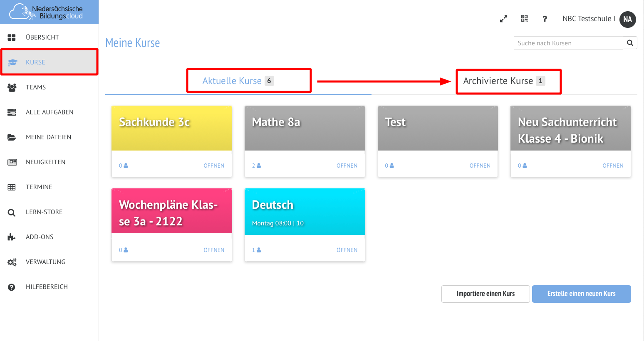The image size is (644, 341).
Task: Open the NA user avatar menu
Action: pyautogui.click(x=627, y=19)
